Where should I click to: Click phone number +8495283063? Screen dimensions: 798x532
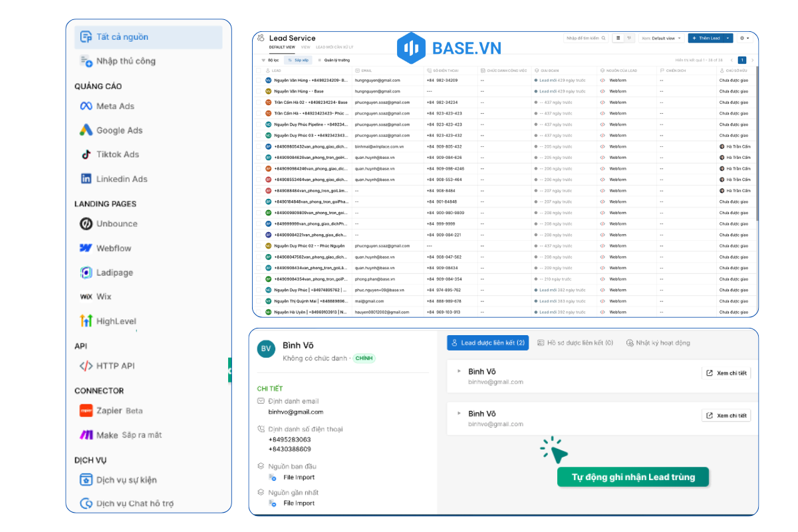(290, 440)
